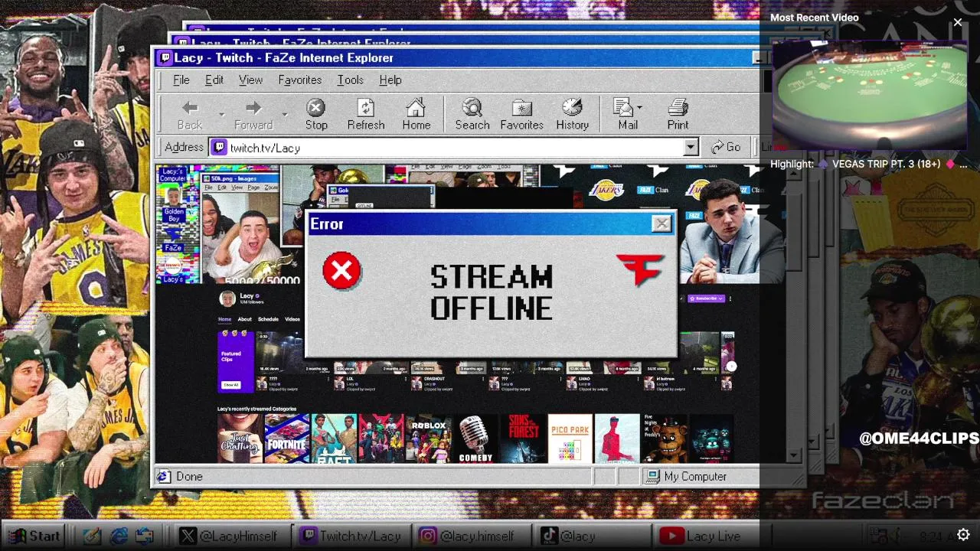Screen dimensions: 980x551
Task: Click the Twitch icon in the address bar
Action: click(x=219, y=148)
